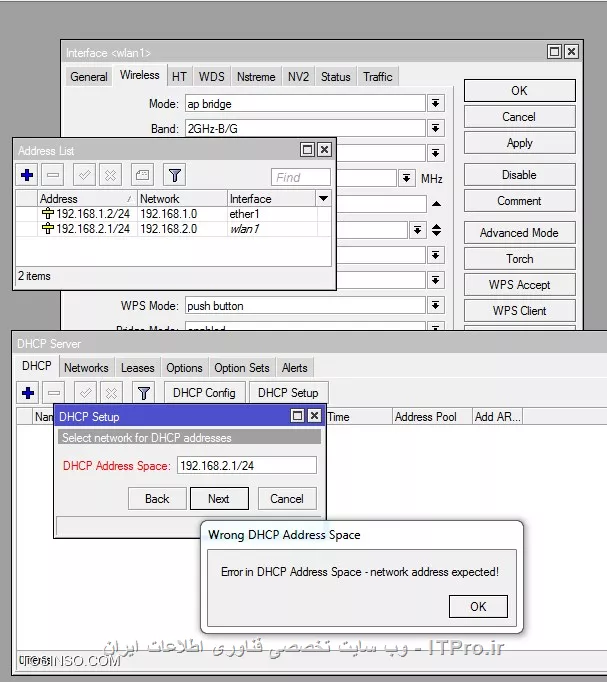Click comment icon in Address List toolbar
This screenshot has width=607, height=682.
[142, 175]
